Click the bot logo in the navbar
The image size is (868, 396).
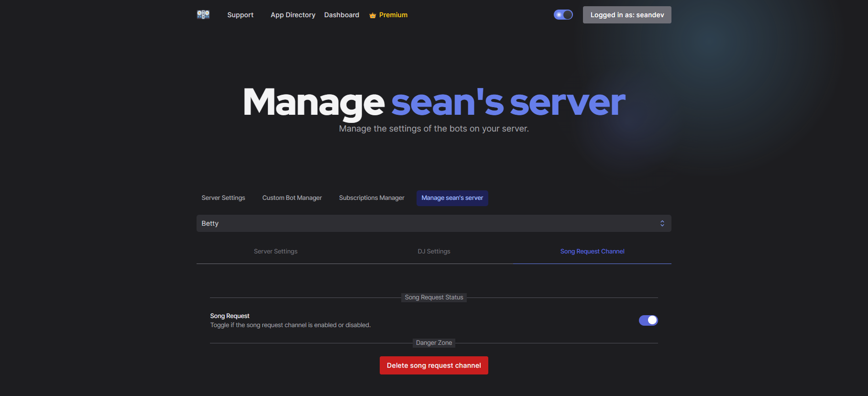pyautogui.click(x=203, y=15)
